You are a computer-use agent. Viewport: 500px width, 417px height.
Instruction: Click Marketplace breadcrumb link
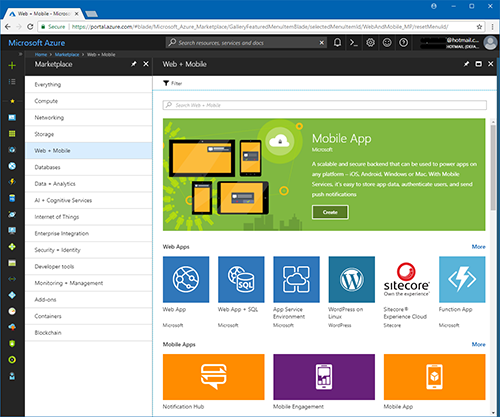(x=67, y=54)
